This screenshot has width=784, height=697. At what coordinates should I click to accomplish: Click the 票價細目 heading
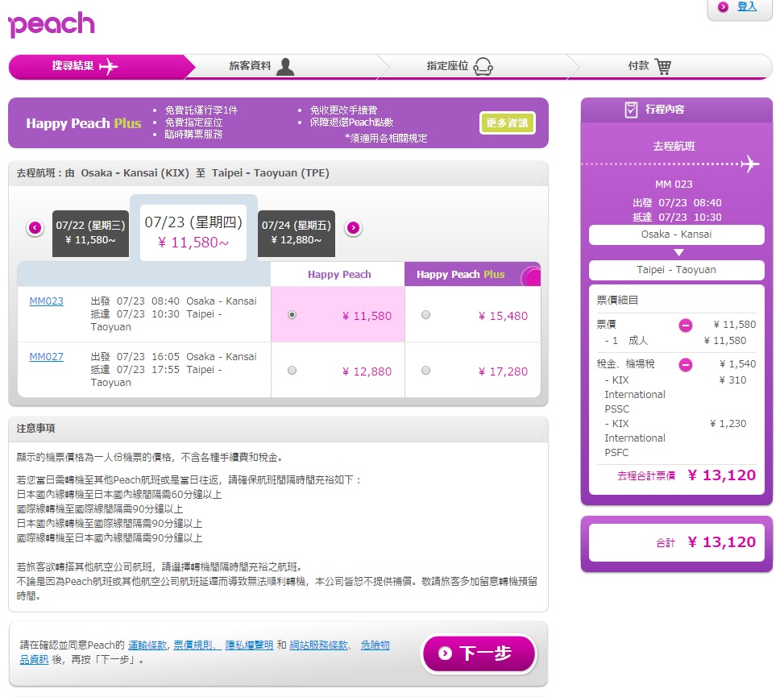(617, 300)
